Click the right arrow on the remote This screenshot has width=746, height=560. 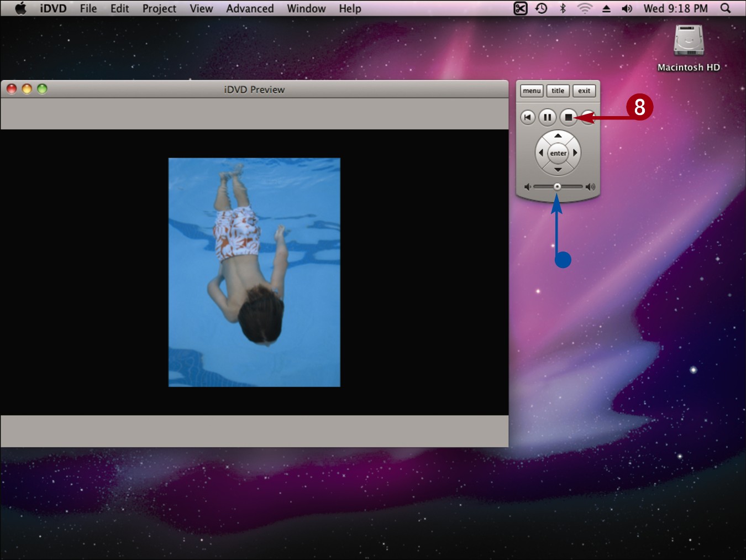click(x=575, y=153)
